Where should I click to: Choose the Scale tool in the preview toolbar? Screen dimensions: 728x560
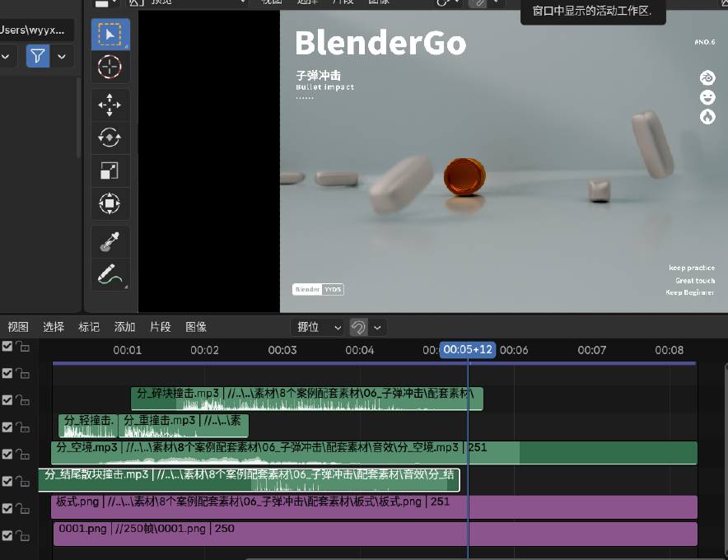pyautogui.click(x=110, y=170)
